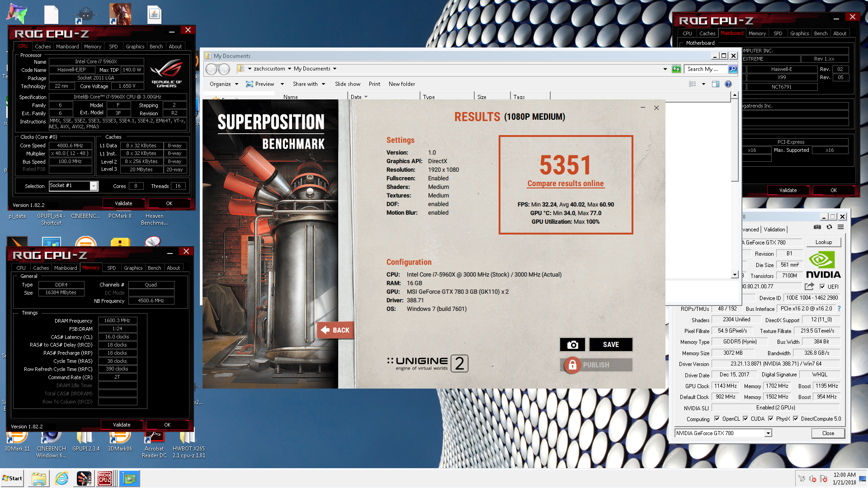Open the 3DMark 11 desktop shortcut

coord(17,441)
